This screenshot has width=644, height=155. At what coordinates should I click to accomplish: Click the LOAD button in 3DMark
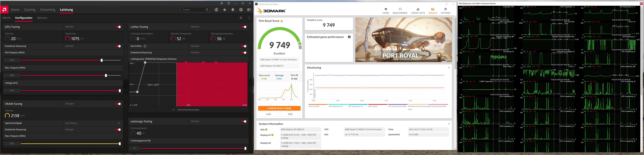pyautogui.click(x=269, y=114)
